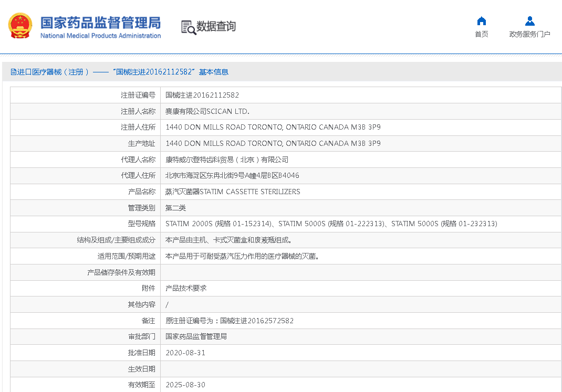Click the 进口医疗器械（注册）breadcrumb heading

tap(53, 72)
